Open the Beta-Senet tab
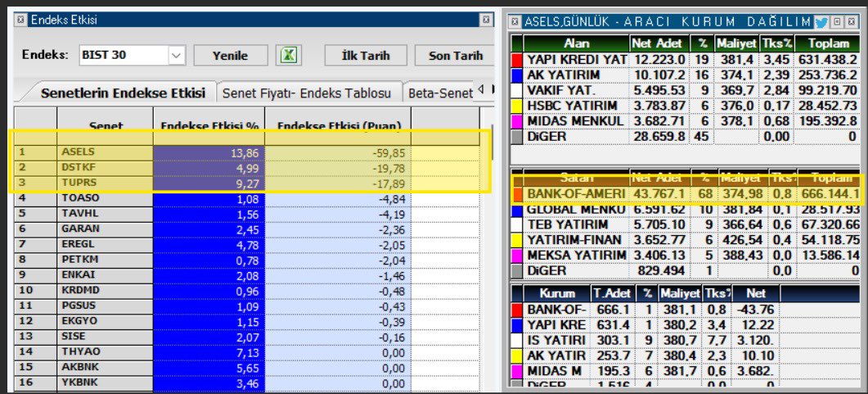Image resolution: width=868 pixels, height=394 pixels. (x=439, y=93)
